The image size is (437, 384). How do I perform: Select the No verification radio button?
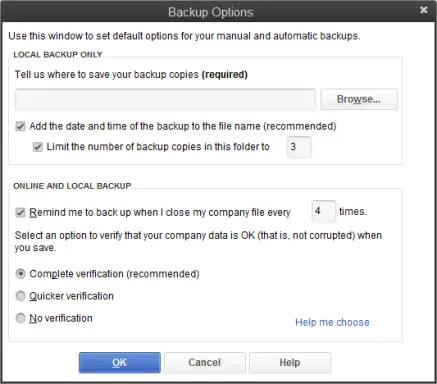pos(21,318)
